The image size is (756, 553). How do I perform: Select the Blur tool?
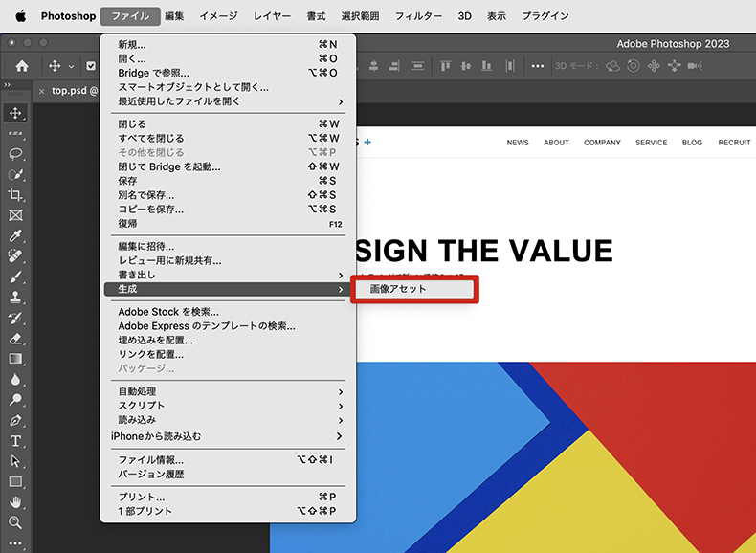pyautogui.click(x=15, y=380)
